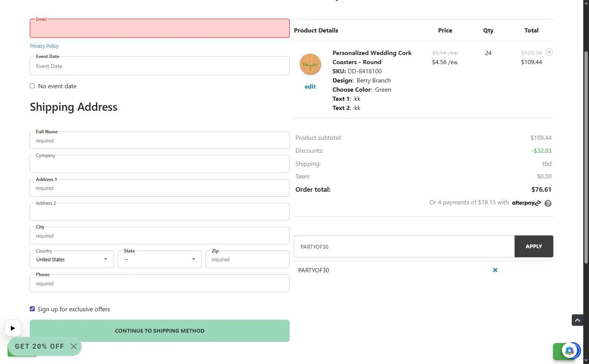This screenshot has width=589, height=364.
Task: Apply the coupon with APPLY button
Action: (x=534, y=246)
